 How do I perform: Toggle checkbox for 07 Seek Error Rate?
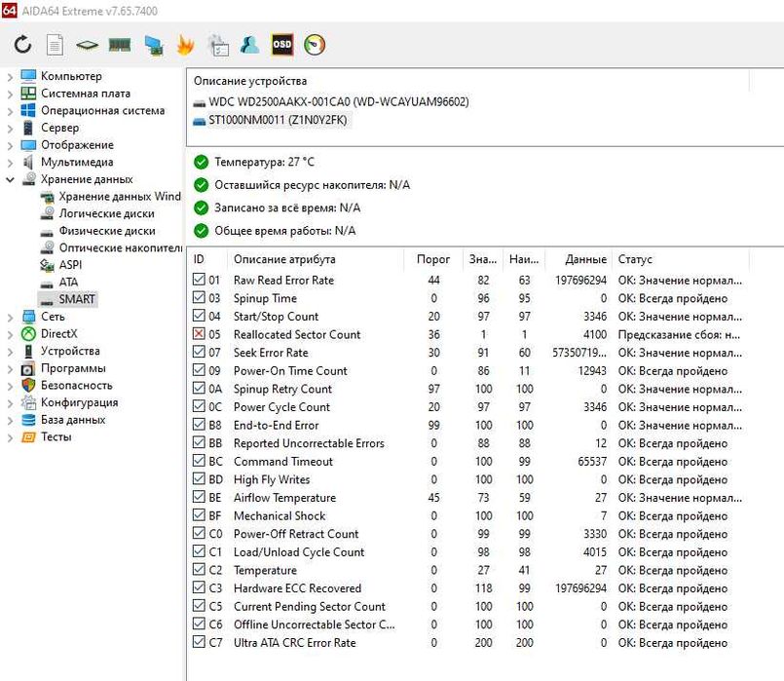click(199, 352)
